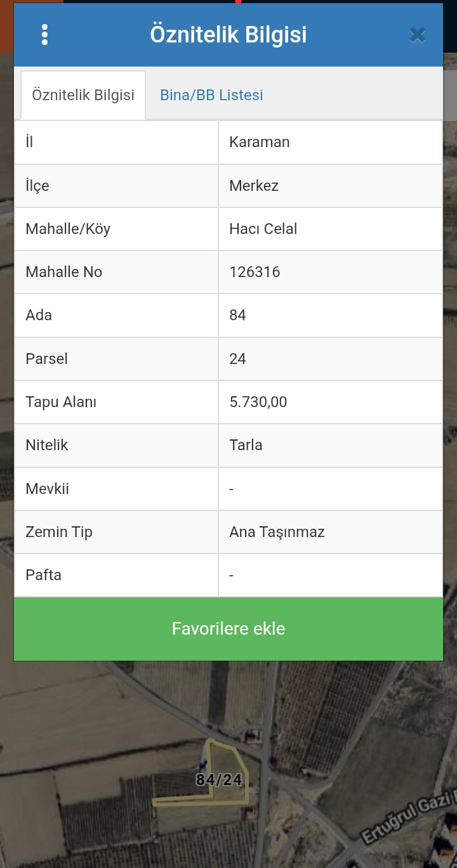Image resolution: width=457 pixels, height=868 pixels.
Task: Select the Tarla value in Nitelik row
Action: pos(246,445)
